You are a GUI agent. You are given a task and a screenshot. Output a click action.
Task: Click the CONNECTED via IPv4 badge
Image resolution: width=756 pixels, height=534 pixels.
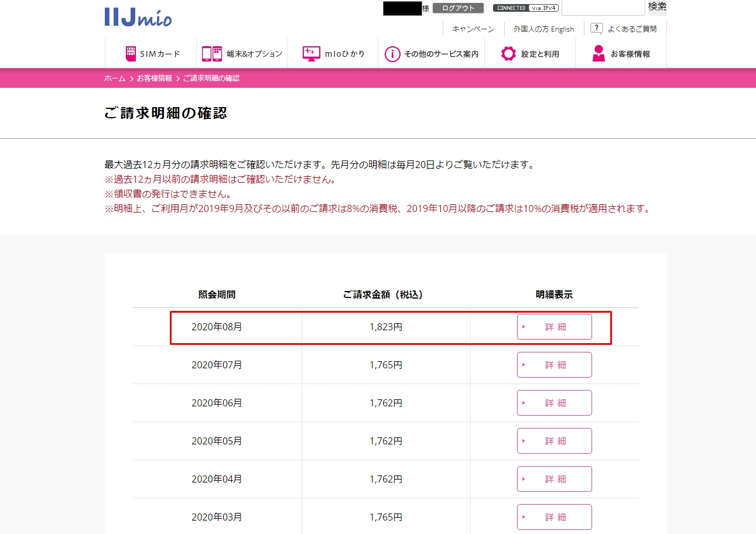(x=526, y=8)
